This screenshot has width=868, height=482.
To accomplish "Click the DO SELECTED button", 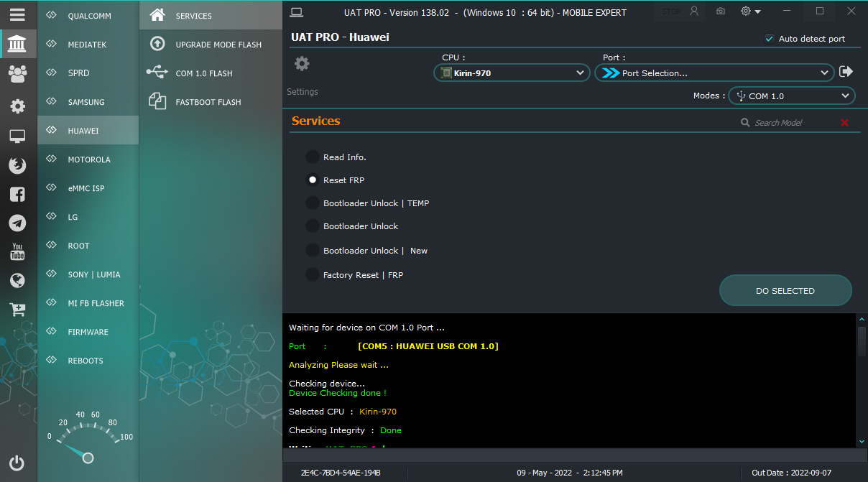I will [x=785, y=291].
